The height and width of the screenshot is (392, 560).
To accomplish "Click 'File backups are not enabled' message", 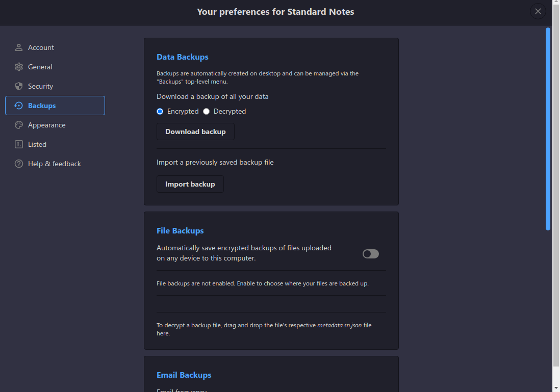I will click(263, 283).
